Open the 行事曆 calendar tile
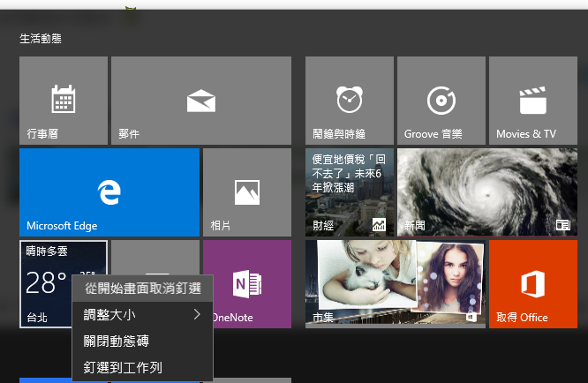This screenshot has width=588, height=383. point(64,101)
